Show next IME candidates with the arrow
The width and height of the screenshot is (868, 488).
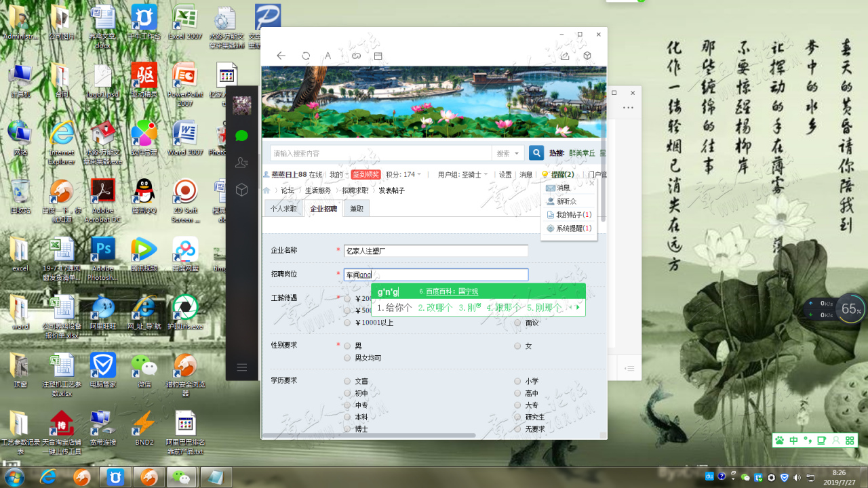578,307
